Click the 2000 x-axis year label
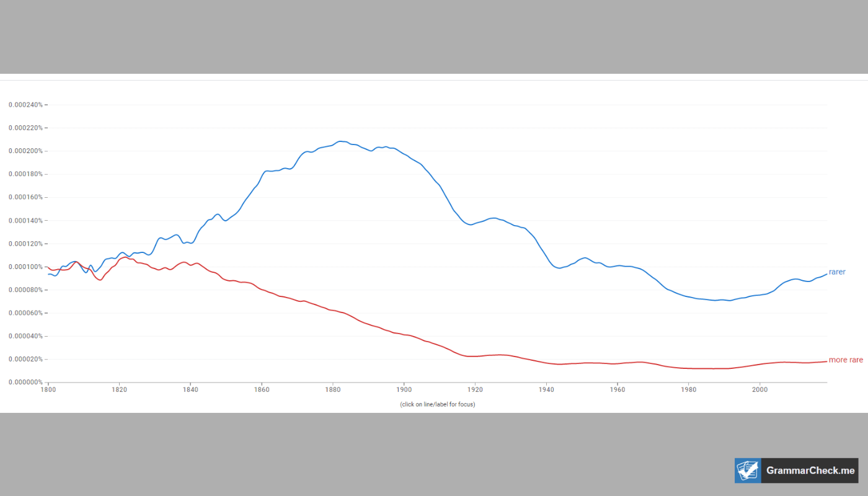 coord(760,390)
